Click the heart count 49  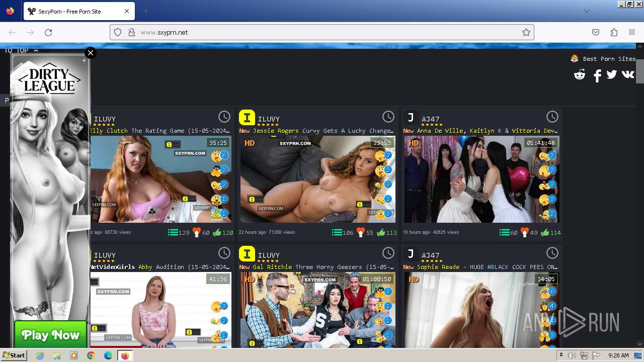tap(529, 232)
